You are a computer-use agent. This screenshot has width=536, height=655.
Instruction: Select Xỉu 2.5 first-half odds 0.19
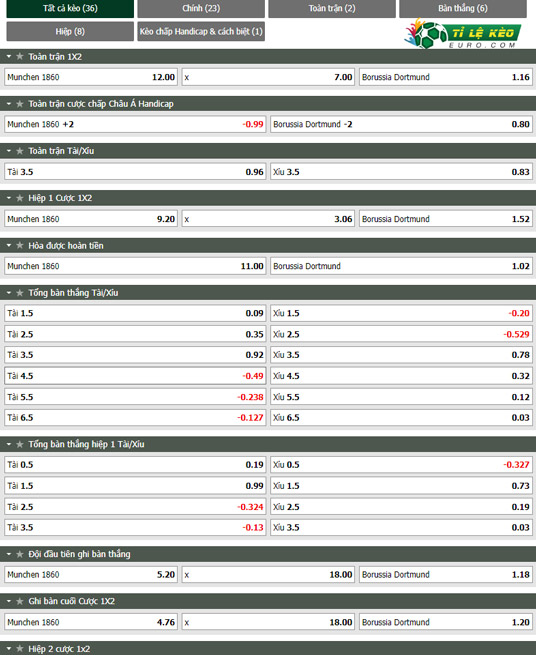pyautogui.click(x=401, y=507)
